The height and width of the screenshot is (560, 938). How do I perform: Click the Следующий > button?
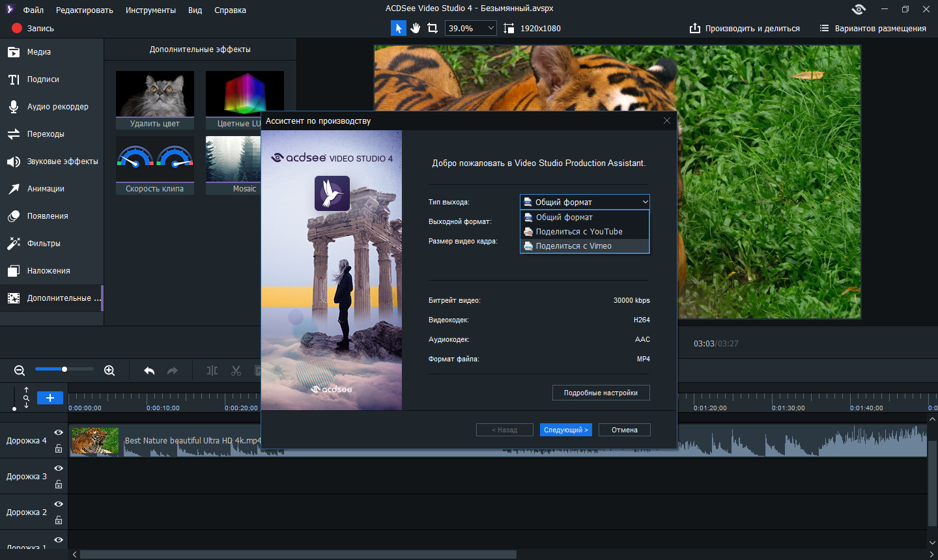pos(566,430)
